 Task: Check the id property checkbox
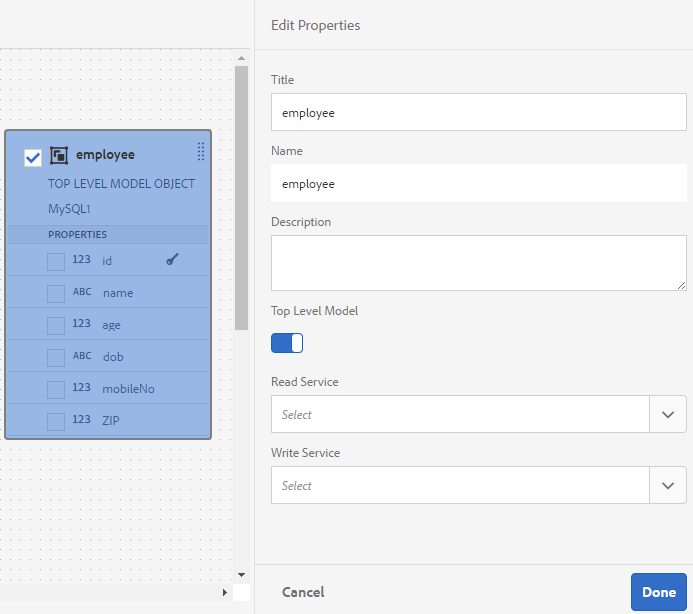coord(56,262)
